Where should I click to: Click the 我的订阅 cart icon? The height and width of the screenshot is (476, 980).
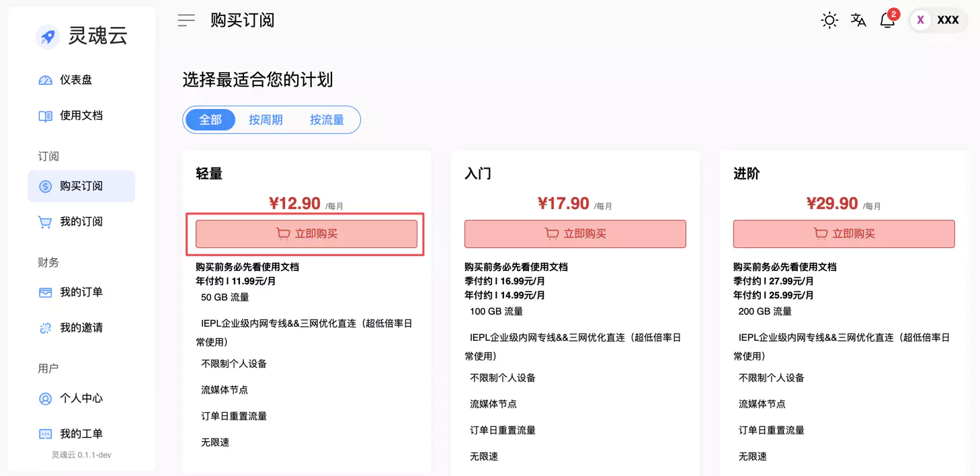(45, 222)
